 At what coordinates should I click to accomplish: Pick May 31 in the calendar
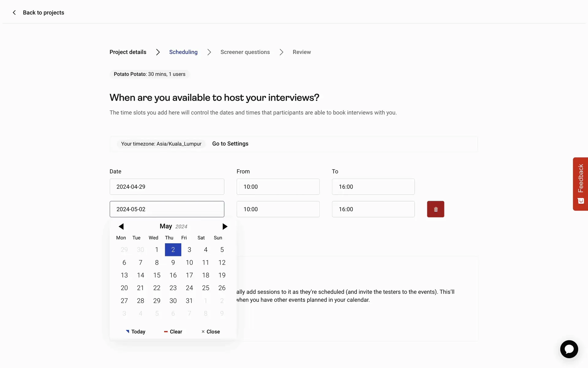tap(189, 301)
